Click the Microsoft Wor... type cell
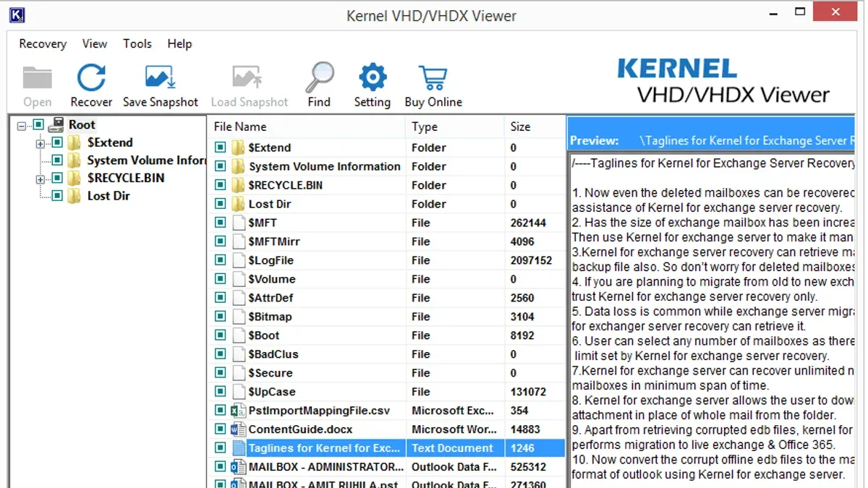868x488 pixels. pyautogui.click(x=453, y=429)
